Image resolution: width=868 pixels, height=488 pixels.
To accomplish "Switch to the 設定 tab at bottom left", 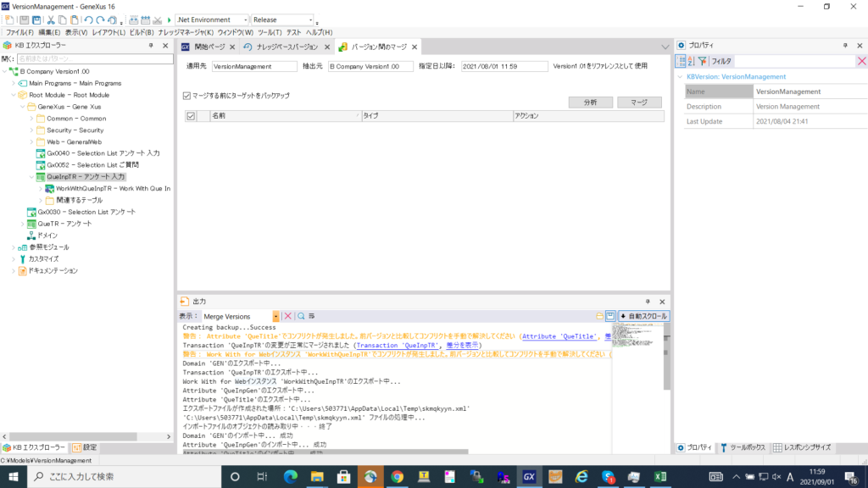I will click(84, 447).
